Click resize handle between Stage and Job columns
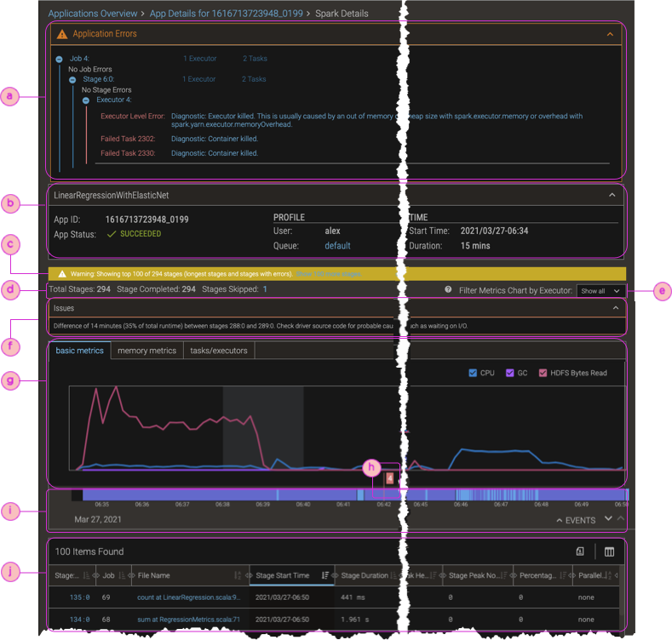 [x=96, y=575]
